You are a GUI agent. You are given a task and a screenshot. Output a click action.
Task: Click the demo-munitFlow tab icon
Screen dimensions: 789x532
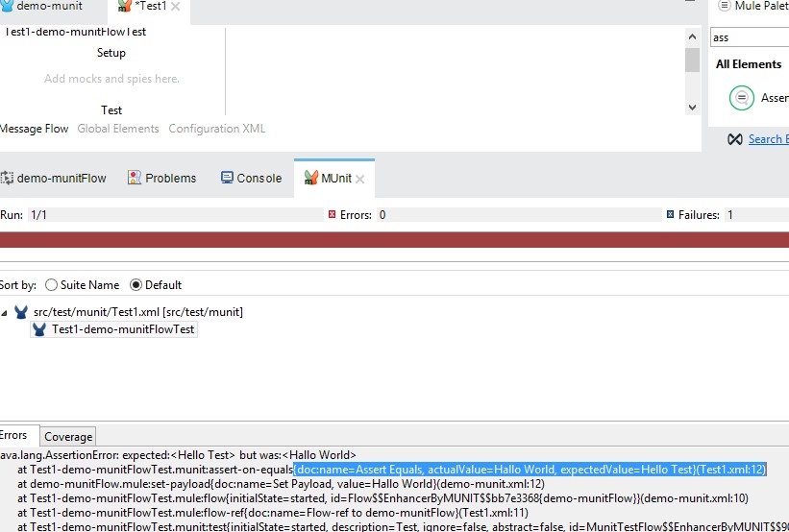pos(7,178)
